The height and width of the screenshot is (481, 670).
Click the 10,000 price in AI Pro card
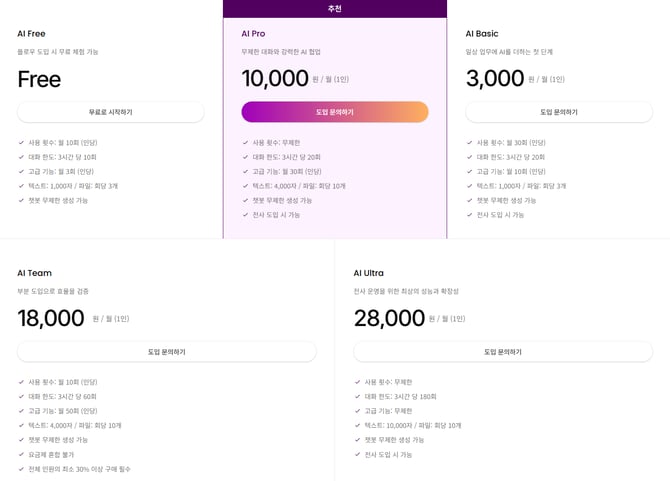point(275,78)
